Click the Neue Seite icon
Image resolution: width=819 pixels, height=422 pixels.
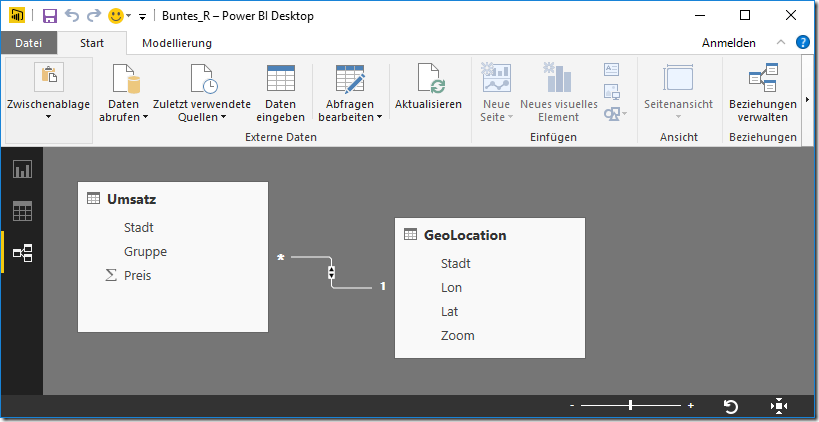click(496, 77)
